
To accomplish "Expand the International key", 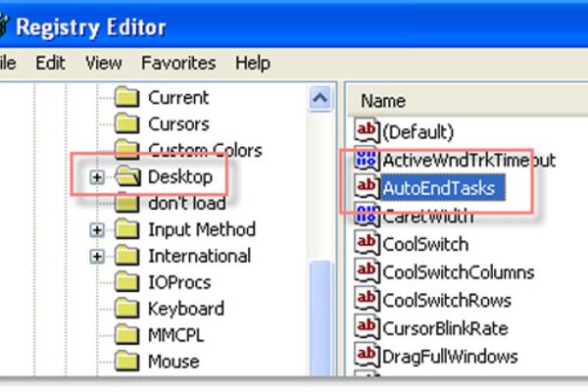I will click(x=97, y=257).
